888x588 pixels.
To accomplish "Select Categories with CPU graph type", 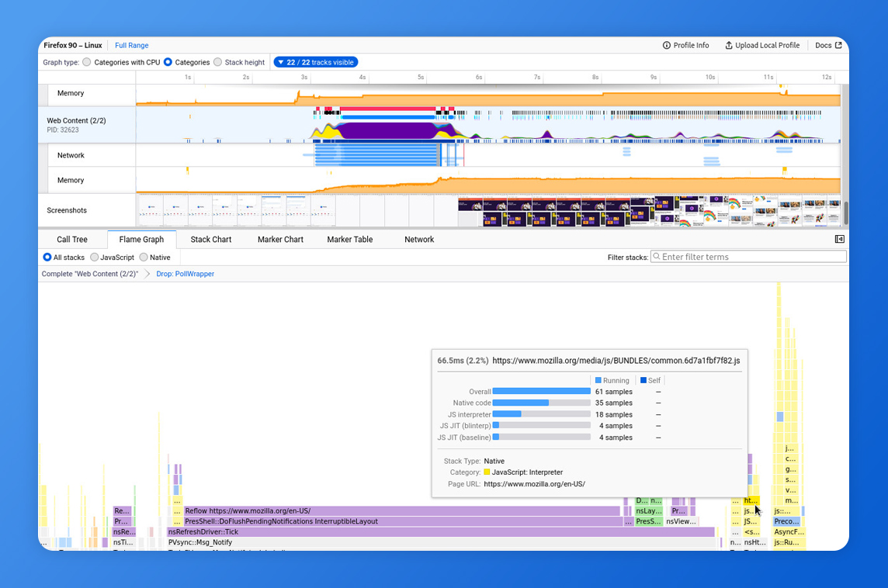I will point(87,62).
